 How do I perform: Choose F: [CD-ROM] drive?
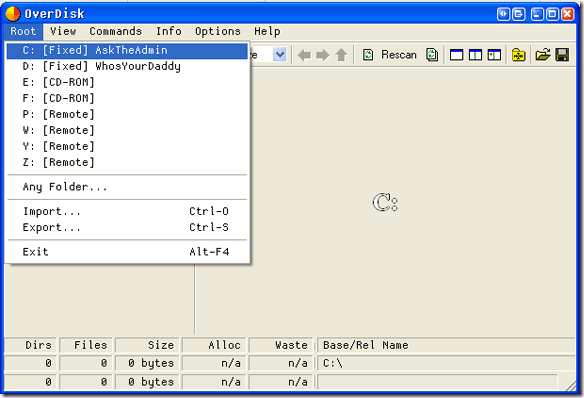tap(127, 98)
